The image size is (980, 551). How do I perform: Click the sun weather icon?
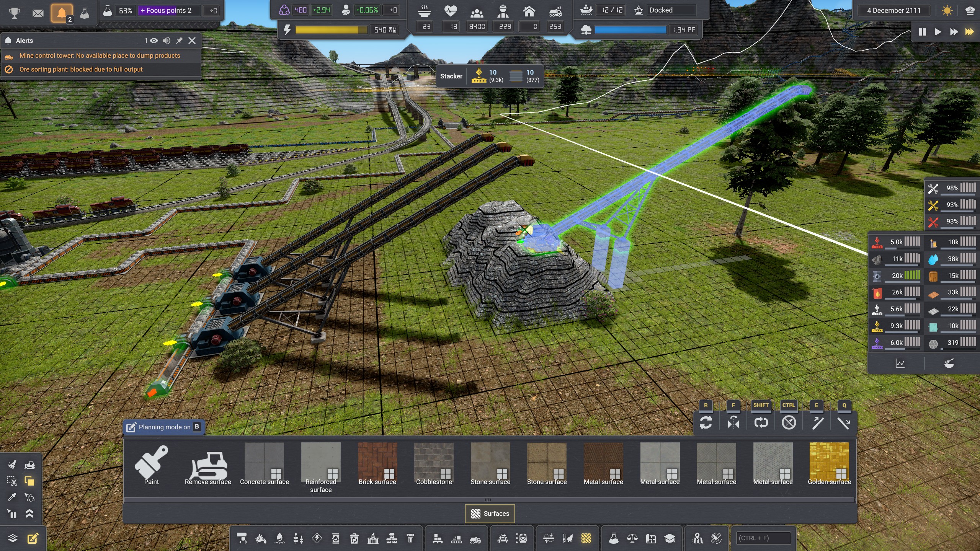(x=947, y=10)
